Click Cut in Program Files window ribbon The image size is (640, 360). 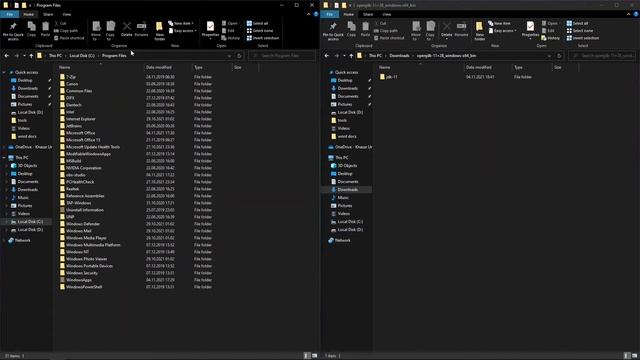[x=60, y=23]
